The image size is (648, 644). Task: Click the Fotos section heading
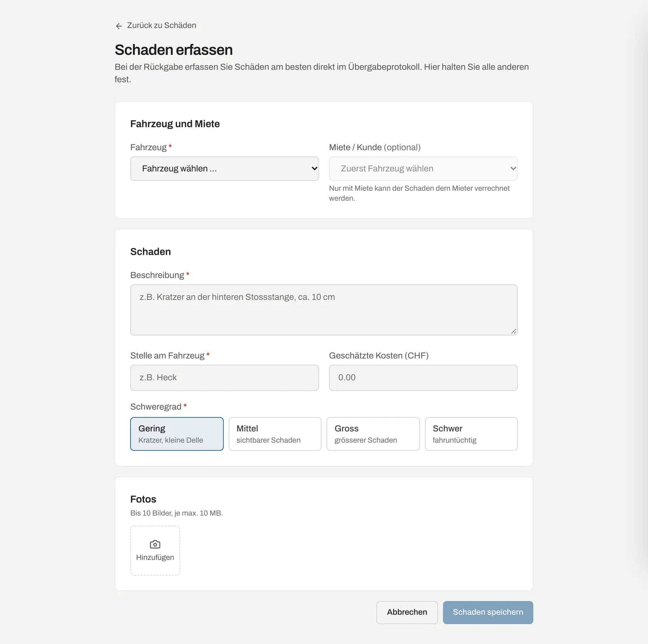(143, 499)
